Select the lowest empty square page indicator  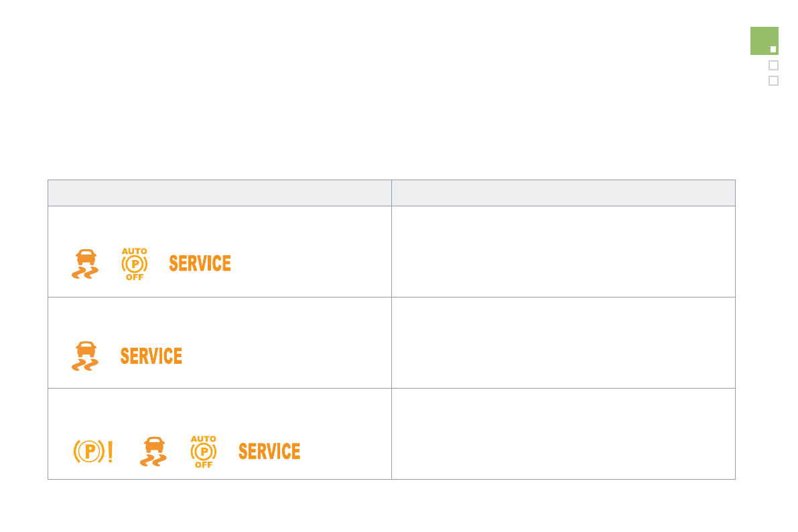click(x=773, y=81)
